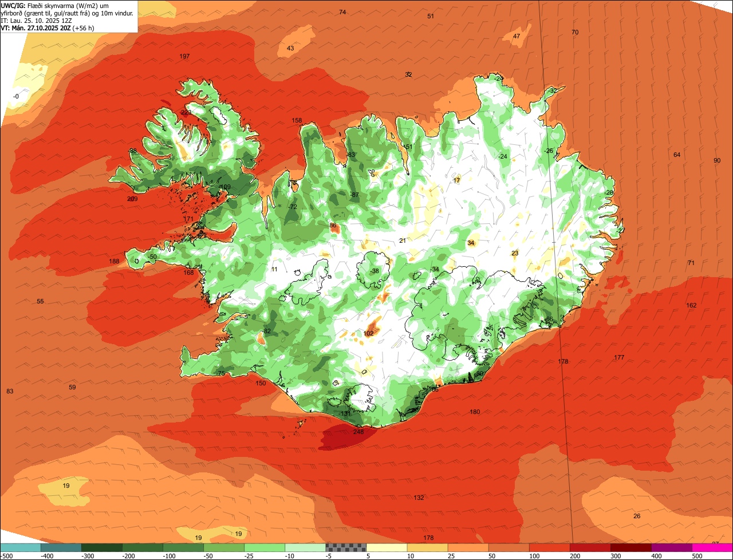Click the inland value 23

515,253
